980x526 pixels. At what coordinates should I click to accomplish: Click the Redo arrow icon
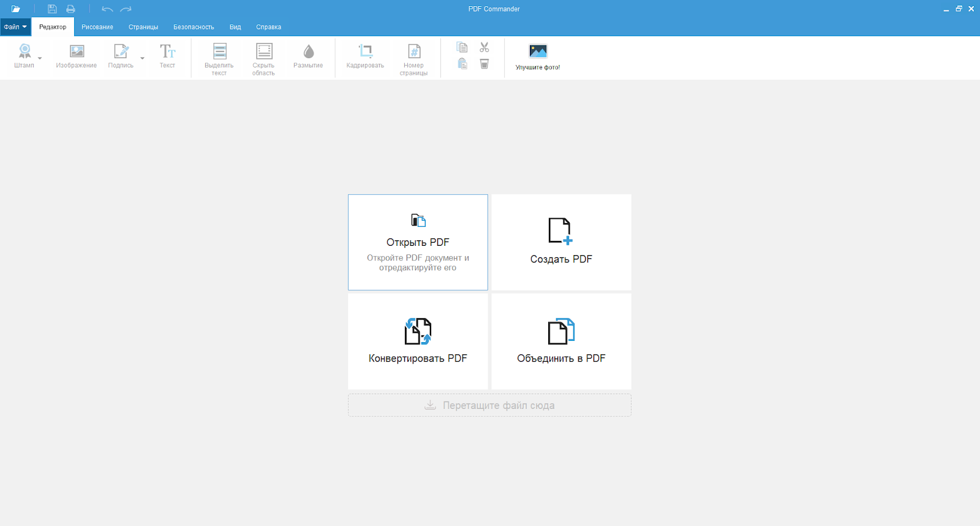tap(126, 9)
